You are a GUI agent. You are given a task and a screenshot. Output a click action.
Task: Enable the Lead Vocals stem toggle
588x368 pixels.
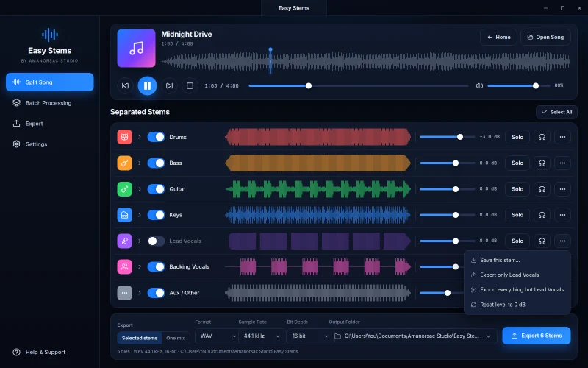(x=156, y=241)
